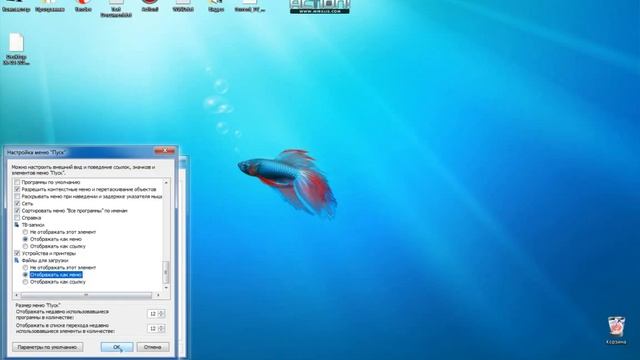This screenshot has width=640, height=360.
Task: Click the horizontal scrollbar left arrow
Action: (x=17, y=295)
